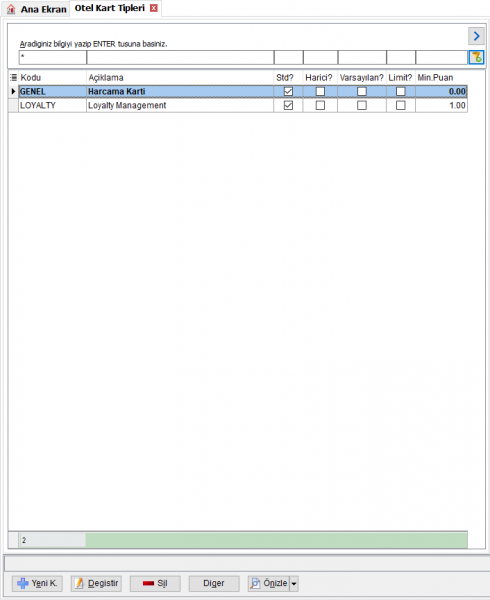Click the blue plus Yeni K. icon
This screenshot has width=490, height=600.
(x=23, y=583)
